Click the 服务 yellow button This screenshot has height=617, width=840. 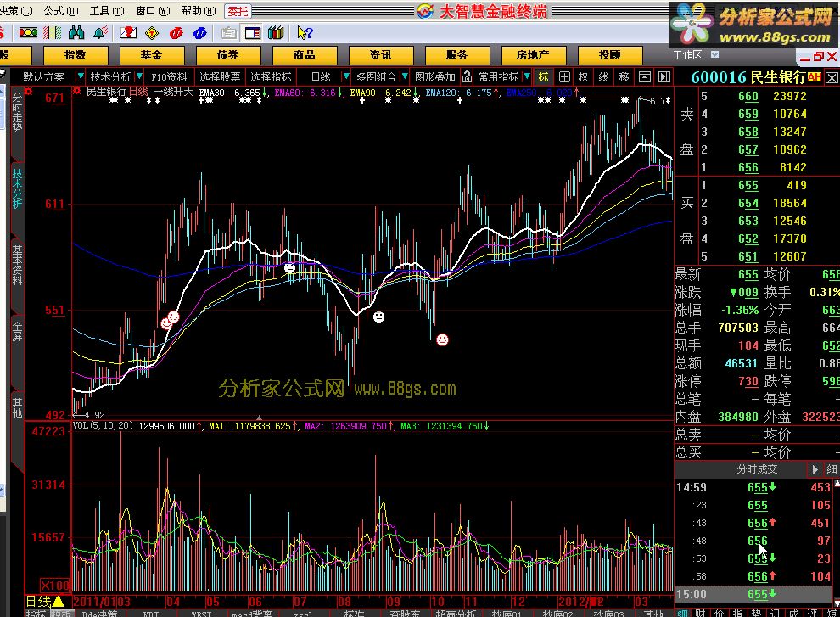pos(457,55)
